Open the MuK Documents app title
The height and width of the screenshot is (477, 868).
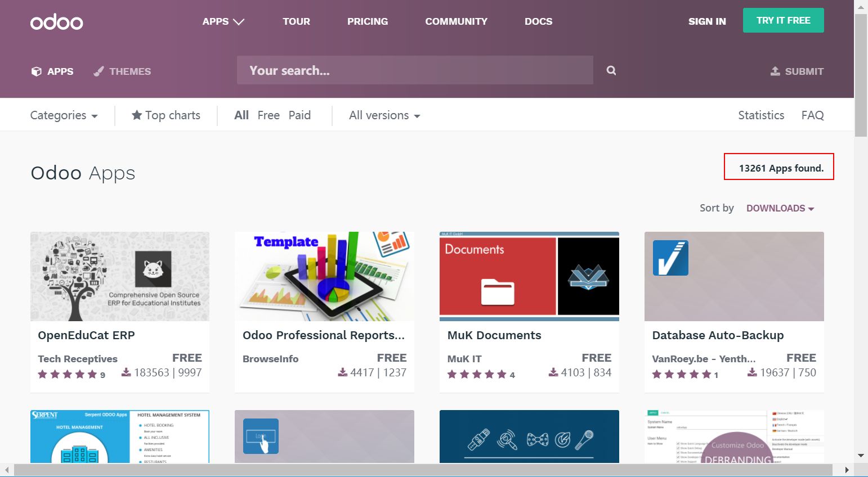494,335
